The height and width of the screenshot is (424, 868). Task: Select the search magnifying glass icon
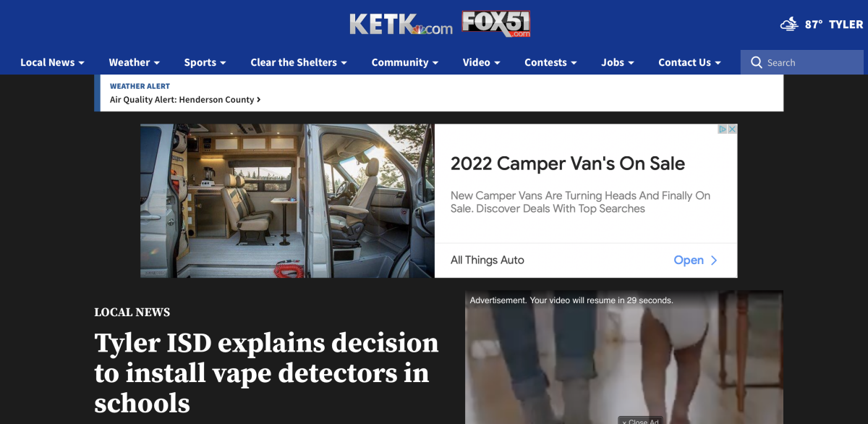click(x=757, y=62)
